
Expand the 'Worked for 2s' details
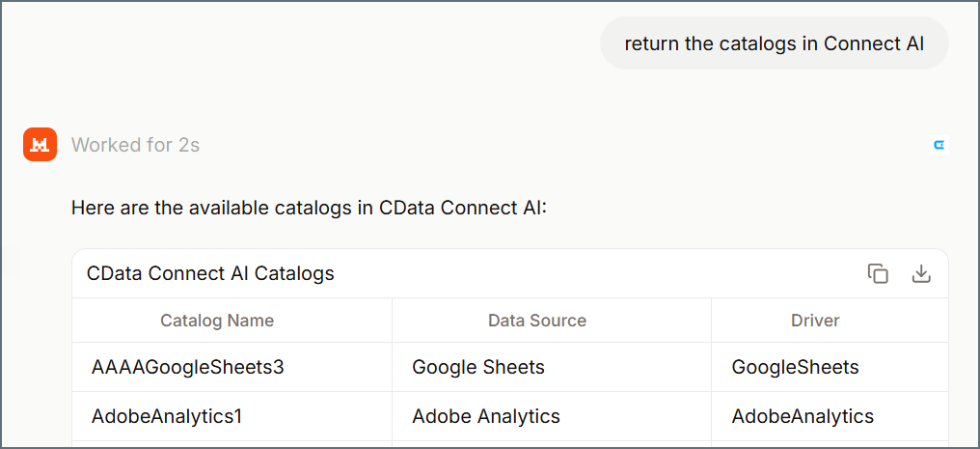click(135, 145)
